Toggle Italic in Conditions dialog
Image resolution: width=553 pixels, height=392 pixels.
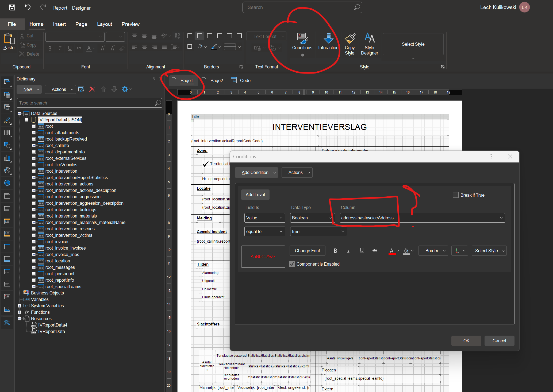[348, 251]
